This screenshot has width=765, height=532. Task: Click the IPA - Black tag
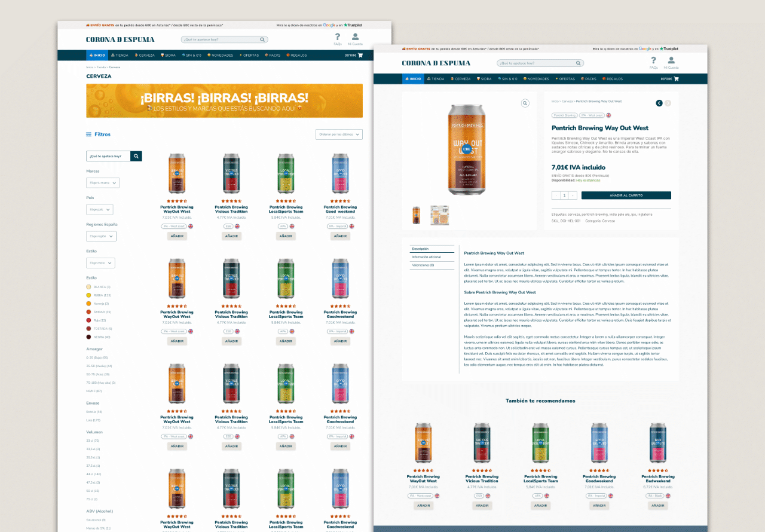pos(654,496)
